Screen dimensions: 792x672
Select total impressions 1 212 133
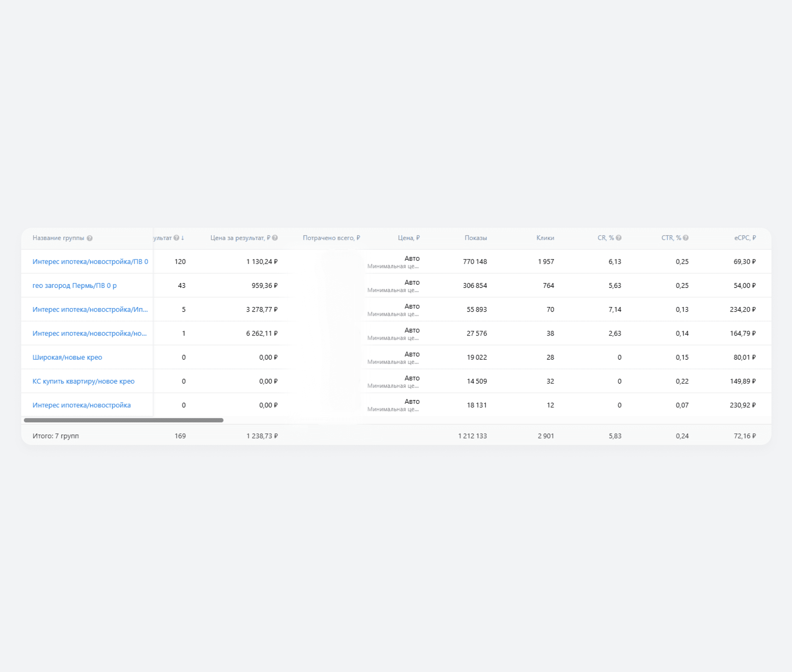(x=472, y=436)
